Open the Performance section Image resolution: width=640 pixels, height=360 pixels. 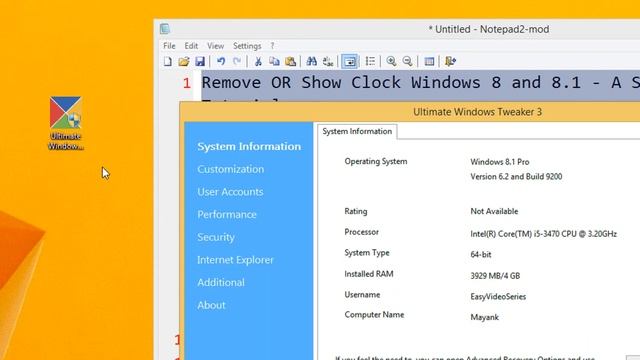click(227, 215)
